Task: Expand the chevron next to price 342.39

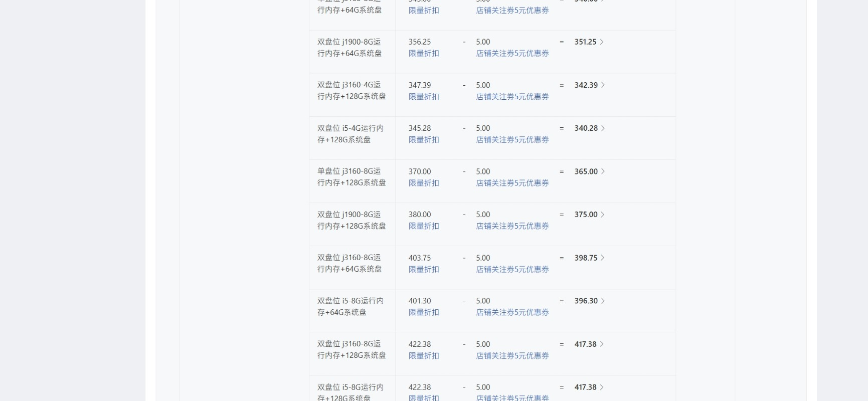Action: (x=603, y=85)
